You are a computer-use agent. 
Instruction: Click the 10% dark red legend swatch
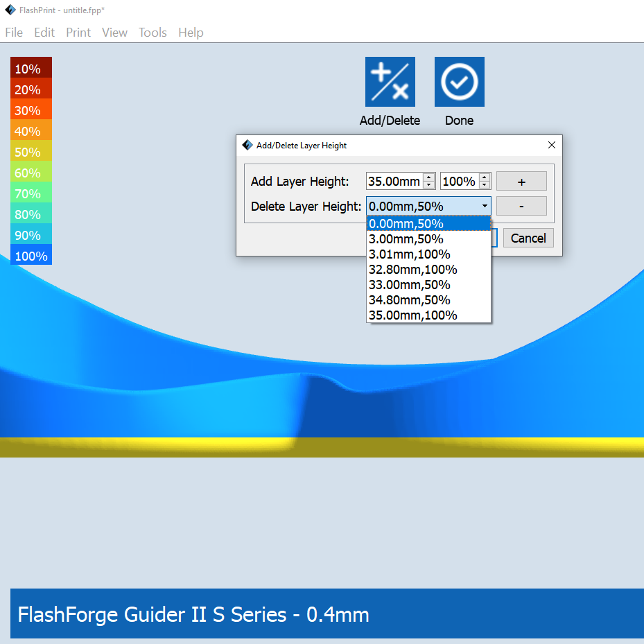(31, 67)
